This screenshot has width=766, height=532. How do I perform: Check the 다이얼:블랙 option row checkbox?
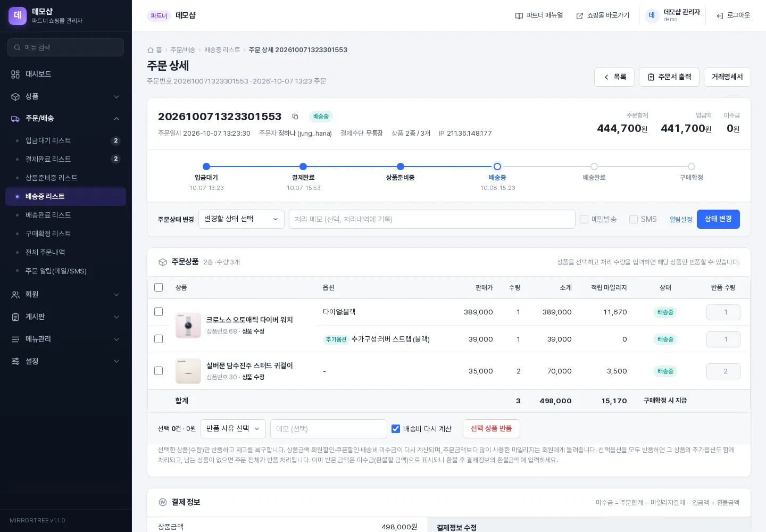point(159,312)
